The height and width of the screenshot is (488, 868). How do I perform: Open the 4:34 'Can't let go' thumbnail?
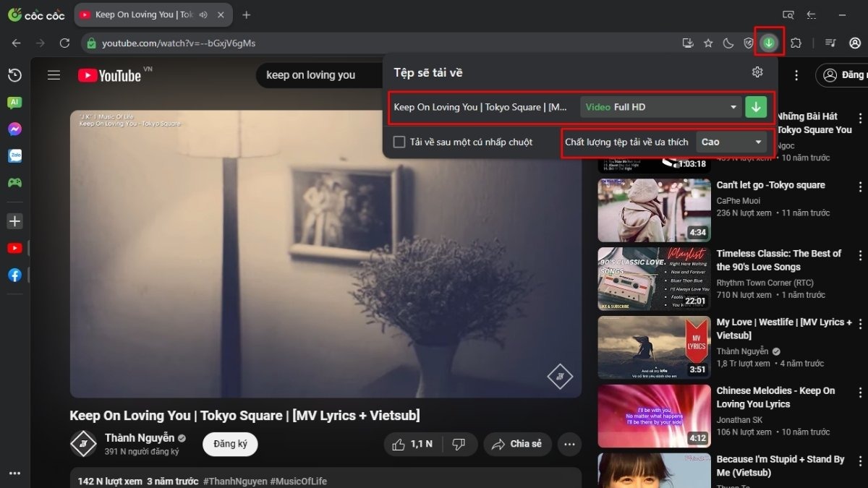(654, 210)
